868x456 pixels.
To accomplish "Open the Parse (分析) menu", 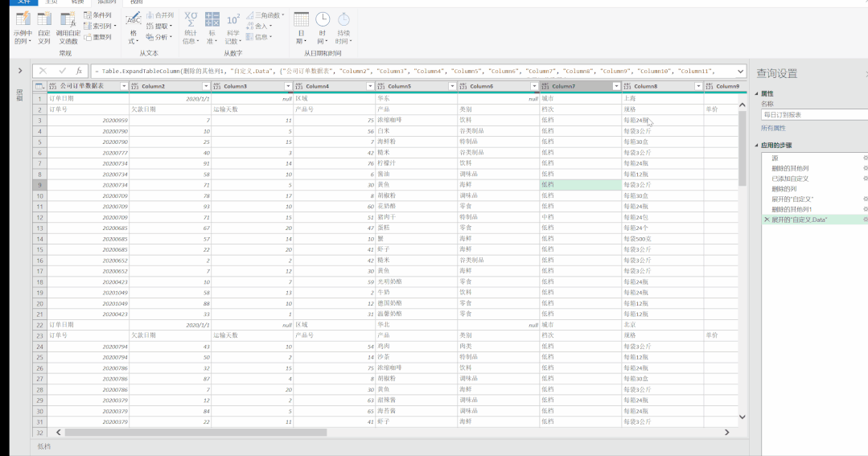I will 158,37.
